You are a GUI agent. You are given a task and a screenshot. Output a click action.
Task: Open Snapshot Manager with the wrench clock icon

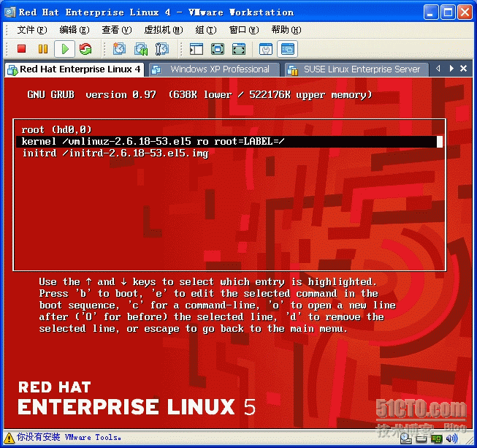coord(162,49)
